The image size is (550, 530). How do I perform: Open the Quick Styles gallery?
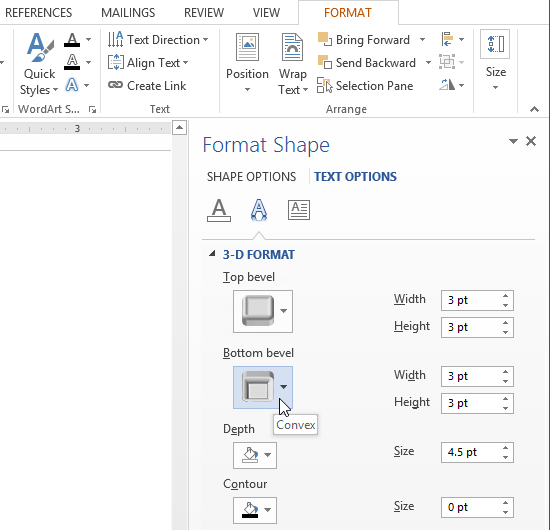point(39,64)
